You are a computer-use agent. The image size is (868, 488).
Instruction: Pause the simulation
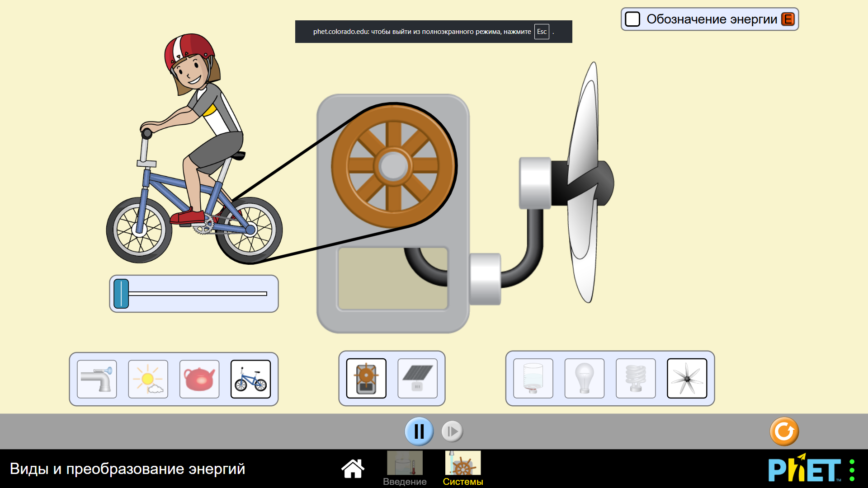point(419,432)
